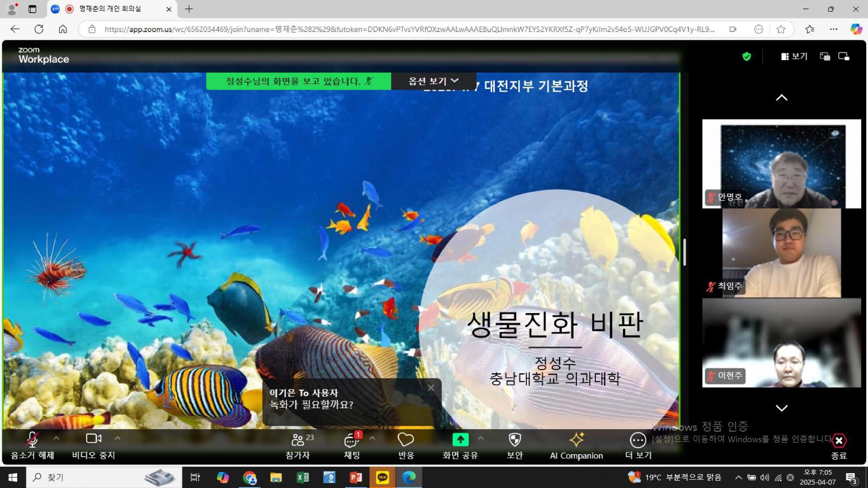The image size is (868, 488).
Task: Open Task View on taskbar
Action: [x=195, y=477]
